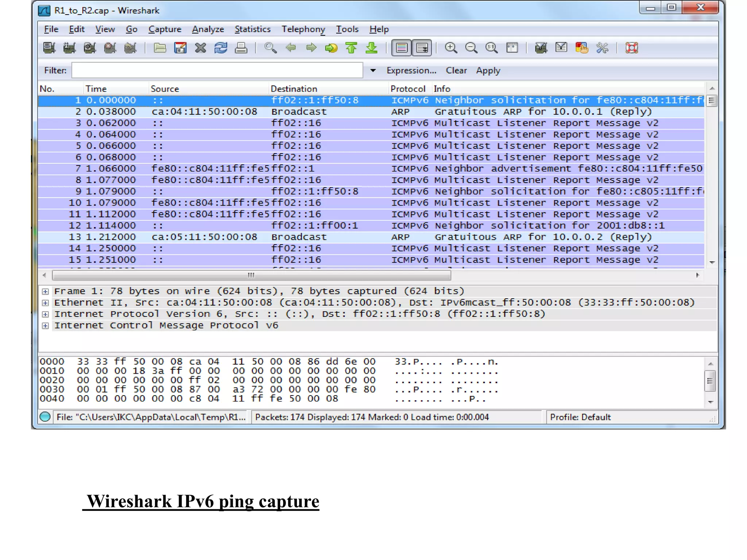This screenshot has height=560, width=747.
Task: Open the Telephony menu
Action: 303,29
